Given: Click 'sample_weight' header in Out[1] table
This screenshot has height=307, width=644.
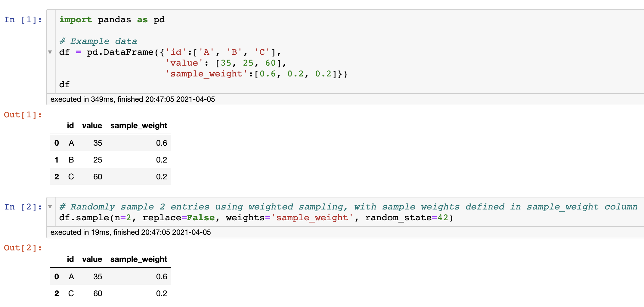Looking at the screenshot, I should (138, 126).
